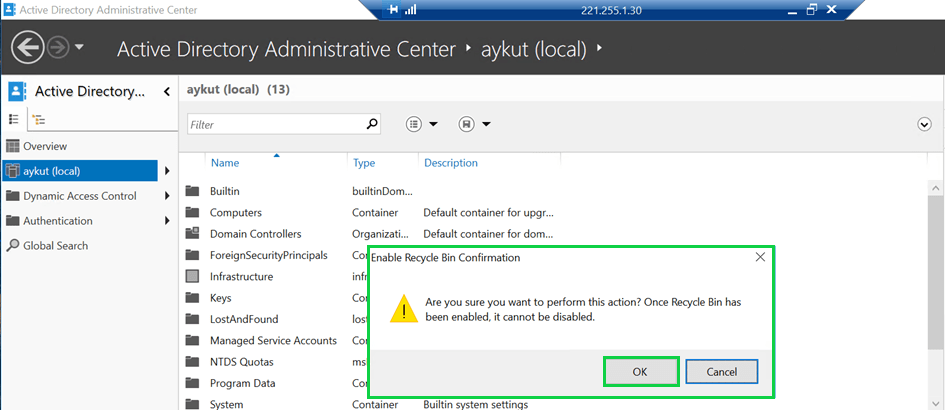Click inside the Filter text box

click(x=275, y=125)
